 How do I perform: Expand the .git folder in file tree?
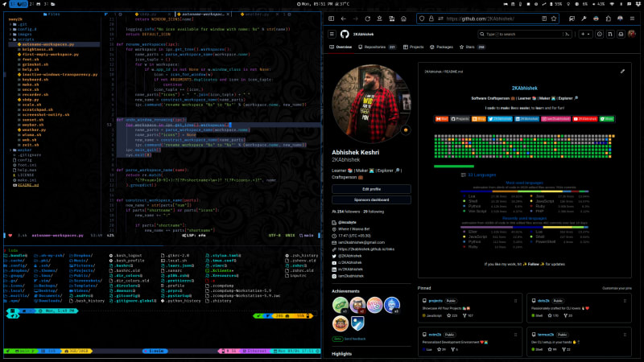coord(19,24)
